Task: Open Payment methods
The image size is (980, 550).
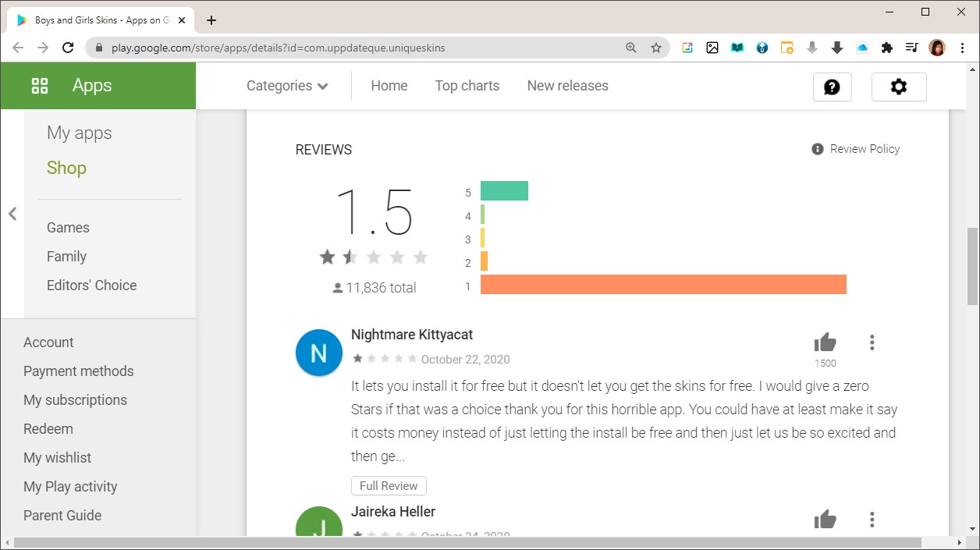Action: click(79, 371)
